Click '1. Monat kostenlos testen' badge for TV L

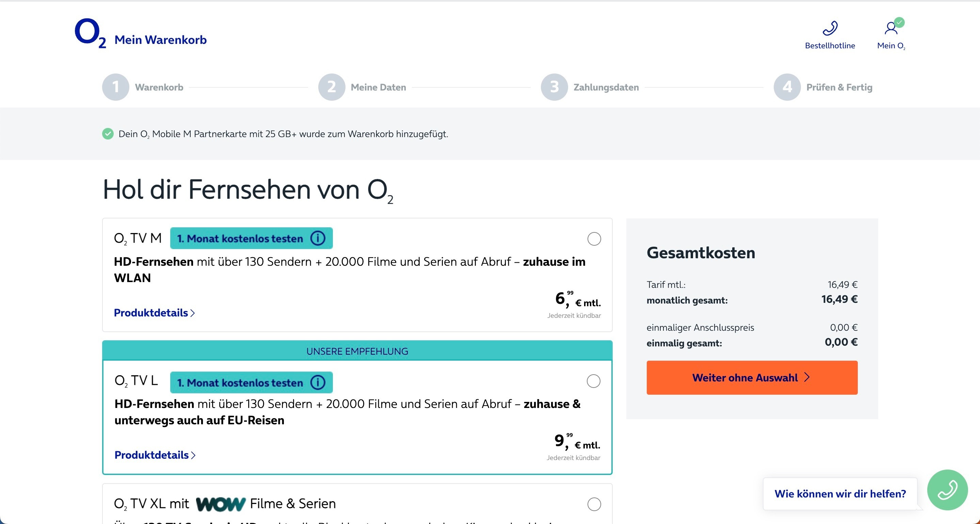click(x=251, y=382)
